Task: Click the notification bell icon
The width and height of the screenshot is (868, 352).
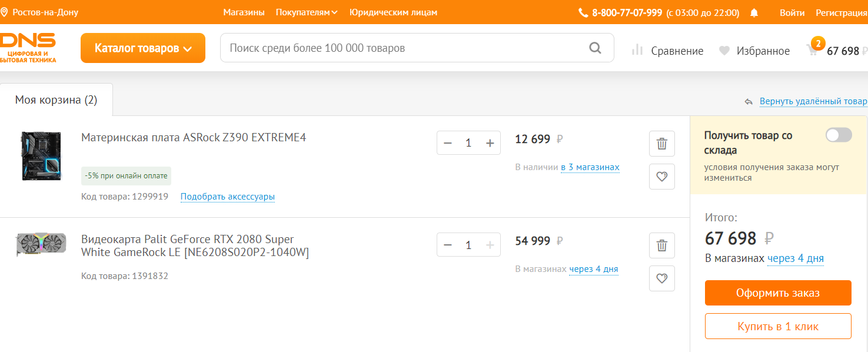Action: coord(754,12)
